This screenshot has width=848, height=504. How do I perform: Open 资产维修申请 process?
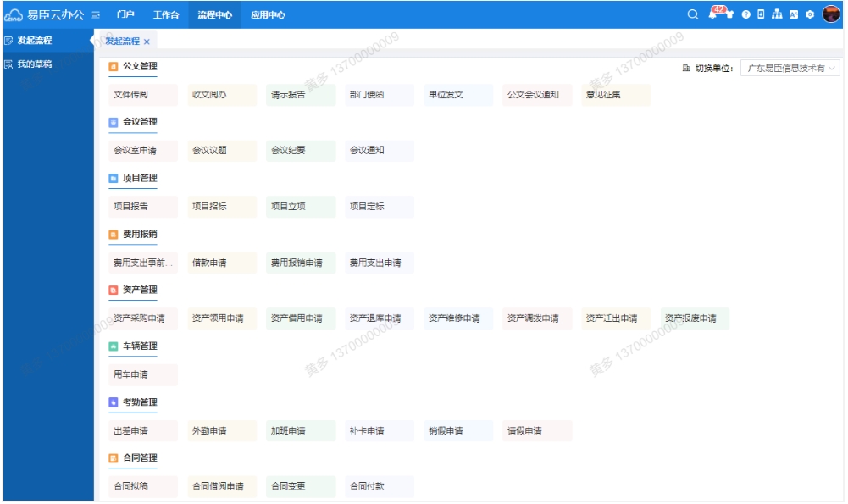pos(458,319)
